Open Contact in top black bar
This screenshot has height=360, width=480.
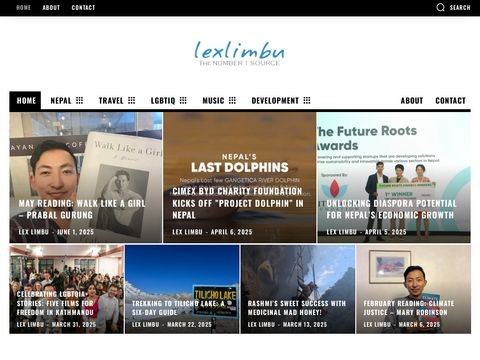point(83,8)
